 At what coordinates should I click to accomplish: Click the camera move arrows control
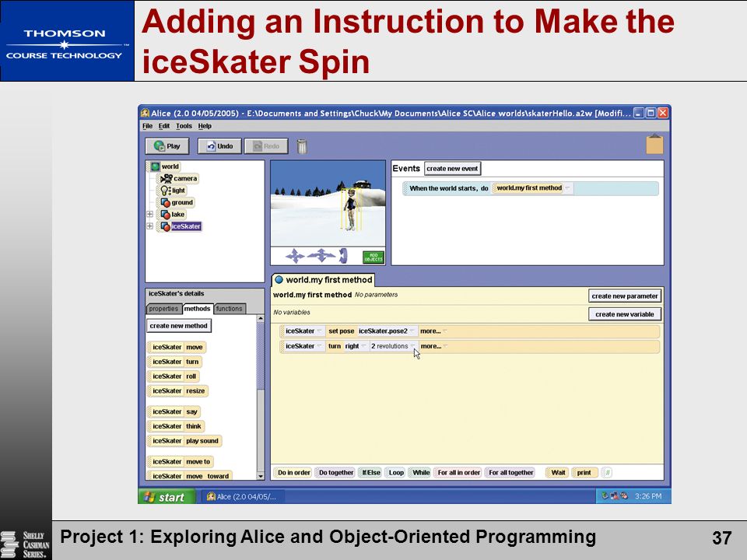pos(295,256)
